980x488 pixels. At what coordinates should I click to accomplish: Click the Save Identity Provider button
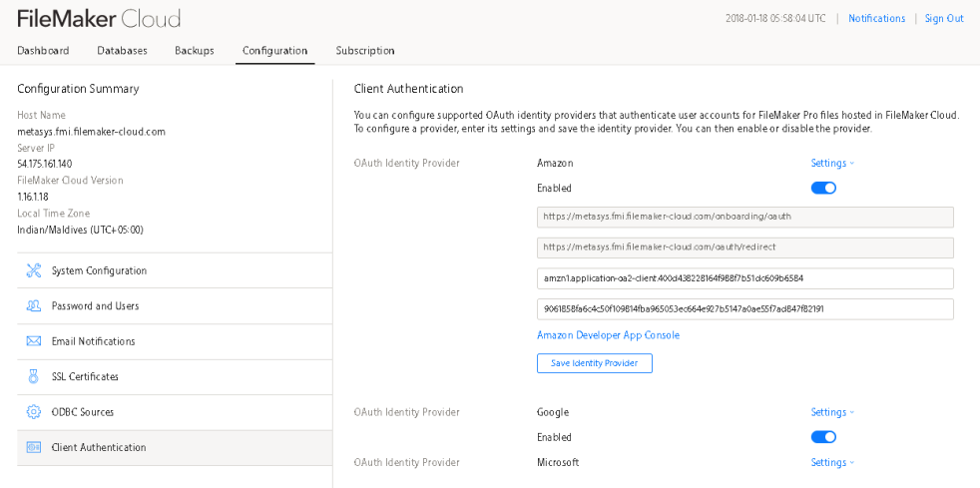[x=595, y=363]
